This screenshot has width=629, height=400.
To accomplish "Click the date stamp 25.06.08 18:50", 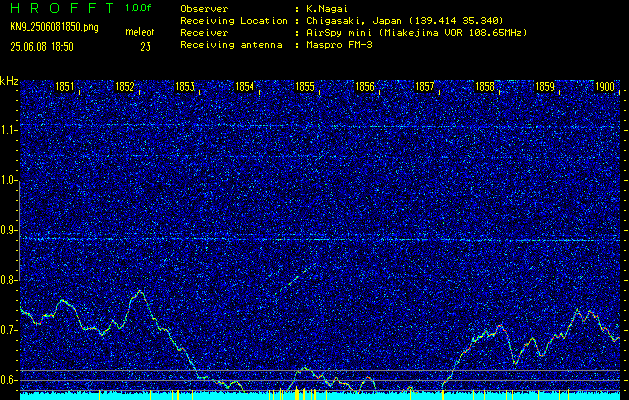I will pos(42,47).
